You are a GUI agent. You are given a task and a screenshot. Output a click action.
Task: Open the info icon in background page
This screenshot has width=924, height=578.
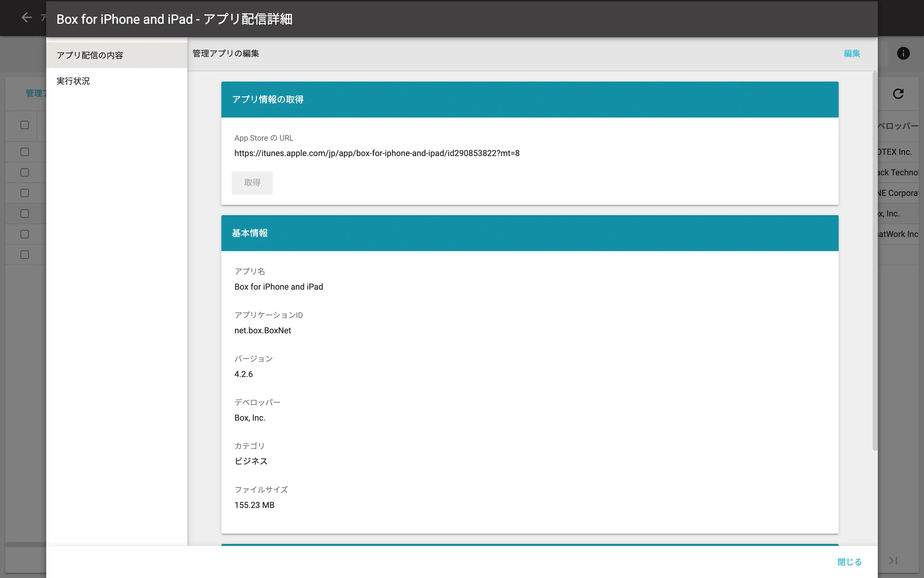click(x=903, y=54)
